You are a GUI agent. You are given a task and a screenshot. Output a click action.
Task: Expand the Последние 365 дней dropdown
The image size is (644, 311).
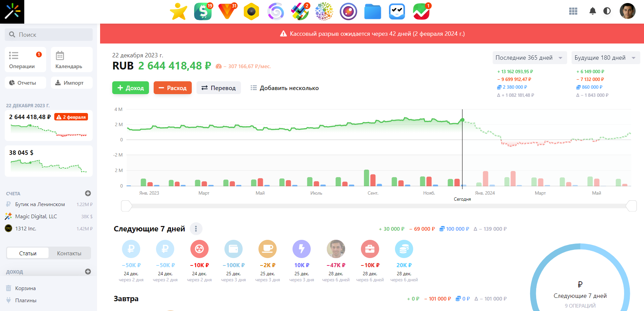529,58
